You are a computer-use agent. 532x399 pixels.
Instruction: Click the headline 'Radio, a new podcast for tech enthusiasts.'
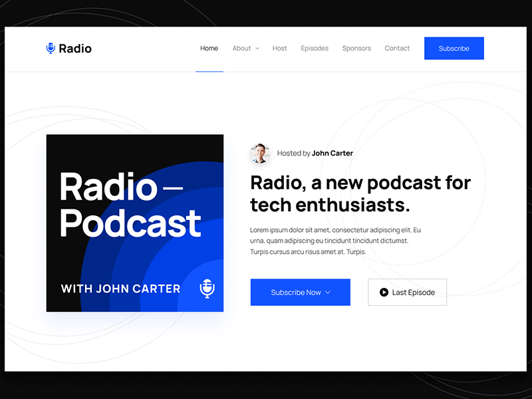(x=360, y=194)
